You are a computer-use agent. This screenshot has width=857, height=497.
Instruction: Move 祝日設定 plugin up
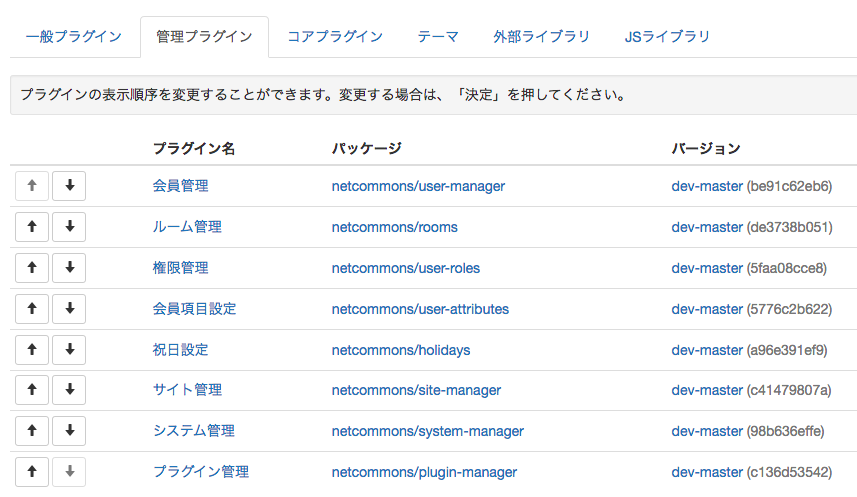[x=32, y=350]
